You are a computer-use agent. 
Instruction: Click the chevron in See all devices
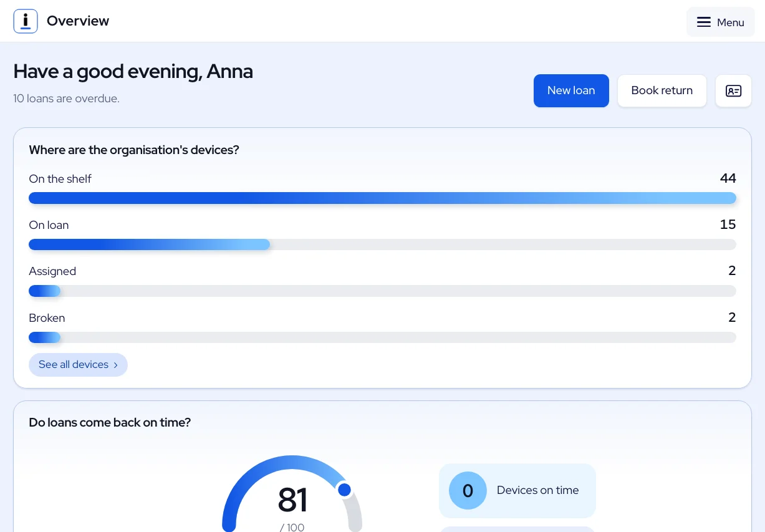pos(115,365)
